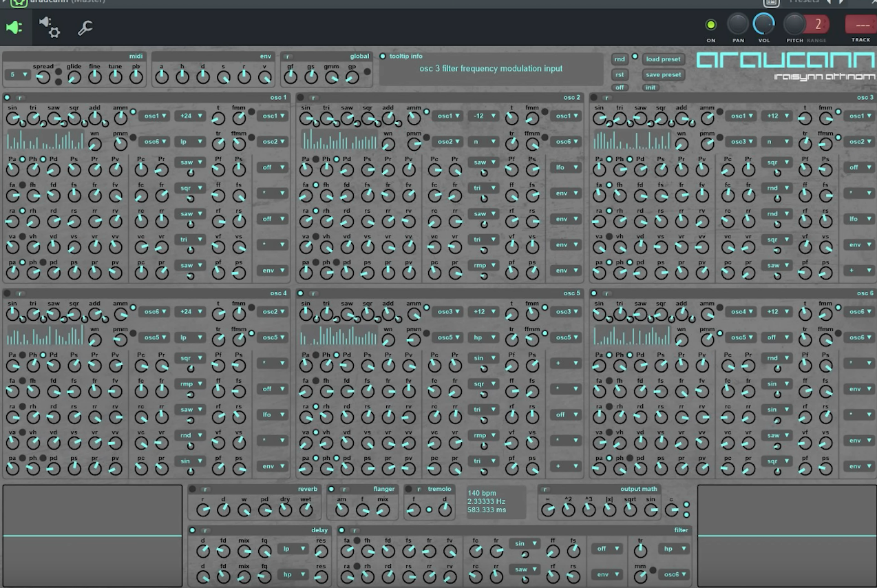Viewport: 877px width, 588px height.
Task: Click the PITCH knob
Action: tap(794, 24)
